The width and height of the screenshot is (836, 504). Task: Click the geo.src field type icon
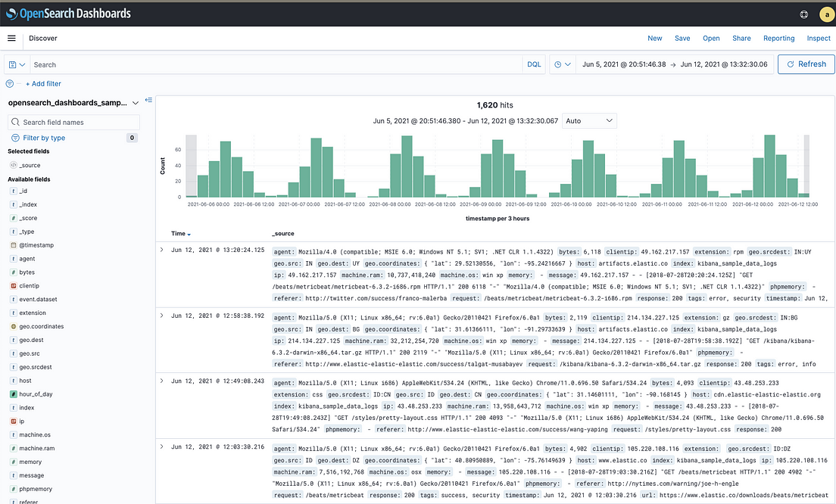point(14,353)
